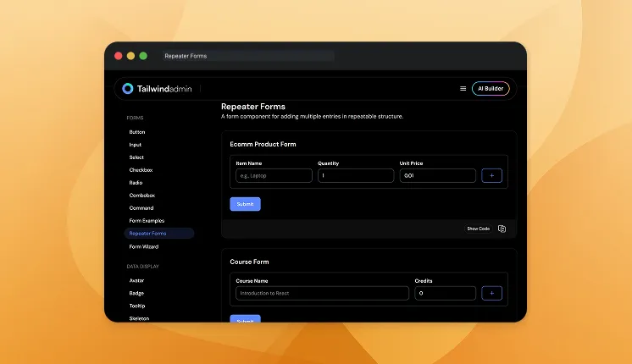Open Tooltip in the sidebar

(137, 306)
